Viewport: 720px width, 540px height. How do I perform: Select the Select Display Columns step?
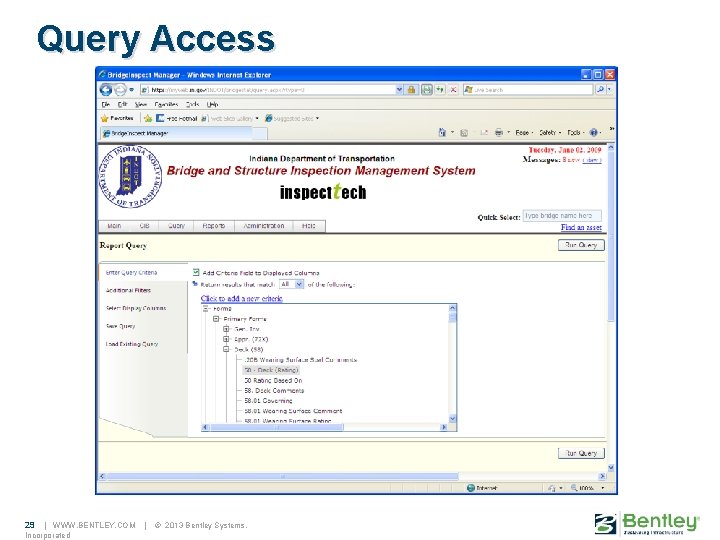[x=136, y=308]
